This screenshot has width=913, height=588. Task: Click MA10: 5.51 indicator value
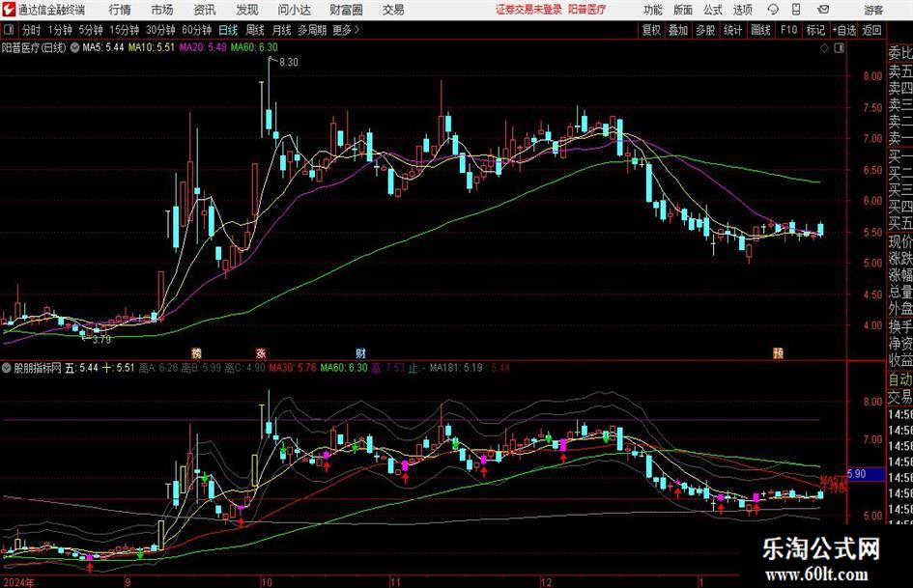pos(152,47)
